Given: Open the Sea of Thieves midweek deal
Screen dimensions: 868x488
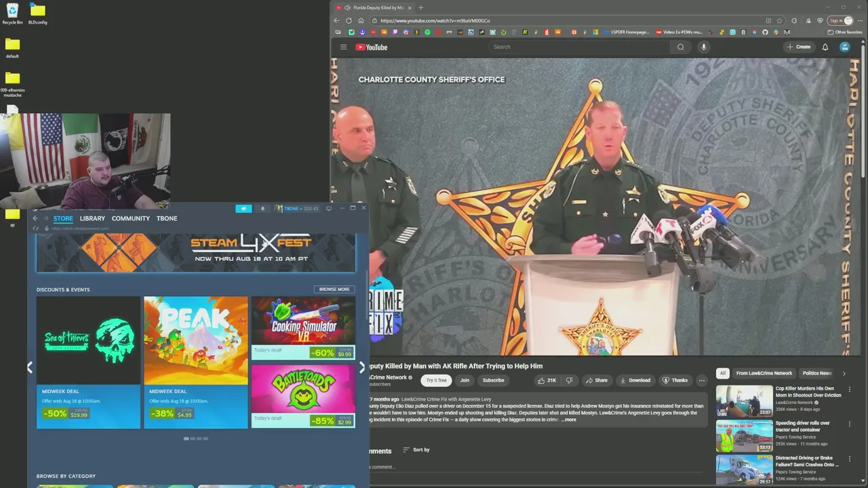Looking at the screenshot, I should 88,362.
